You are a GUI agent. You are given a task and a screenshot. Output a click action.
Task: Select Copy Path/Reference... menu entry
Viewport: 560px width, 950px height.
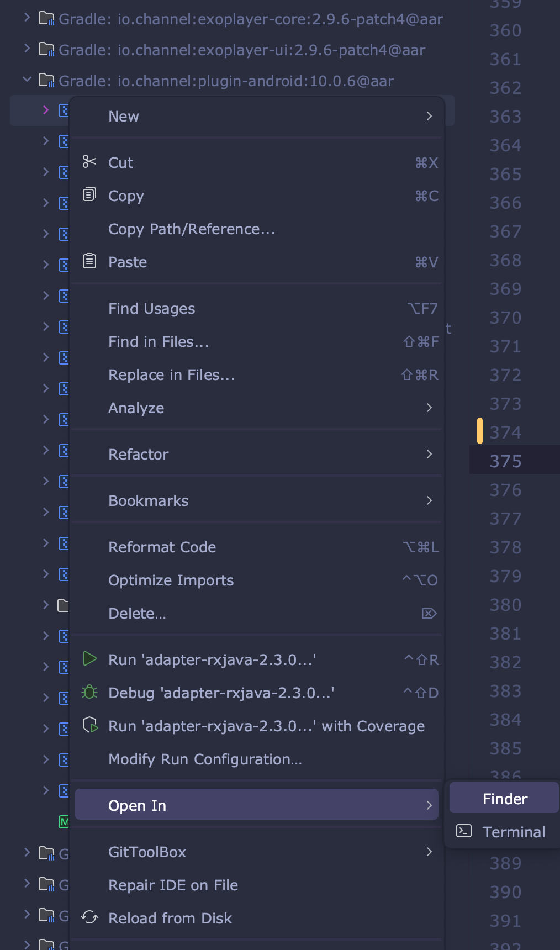(x=257, y=229)
